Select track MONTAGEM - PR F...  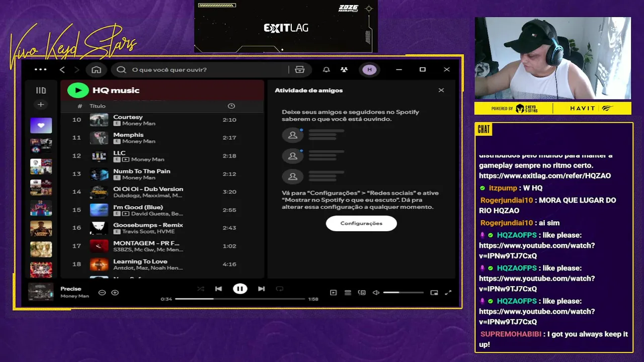146,243
